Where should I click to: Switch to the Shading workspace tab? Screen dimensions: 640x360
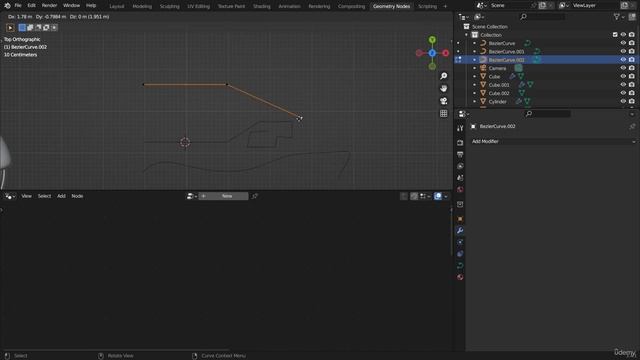tap(262, 6)
